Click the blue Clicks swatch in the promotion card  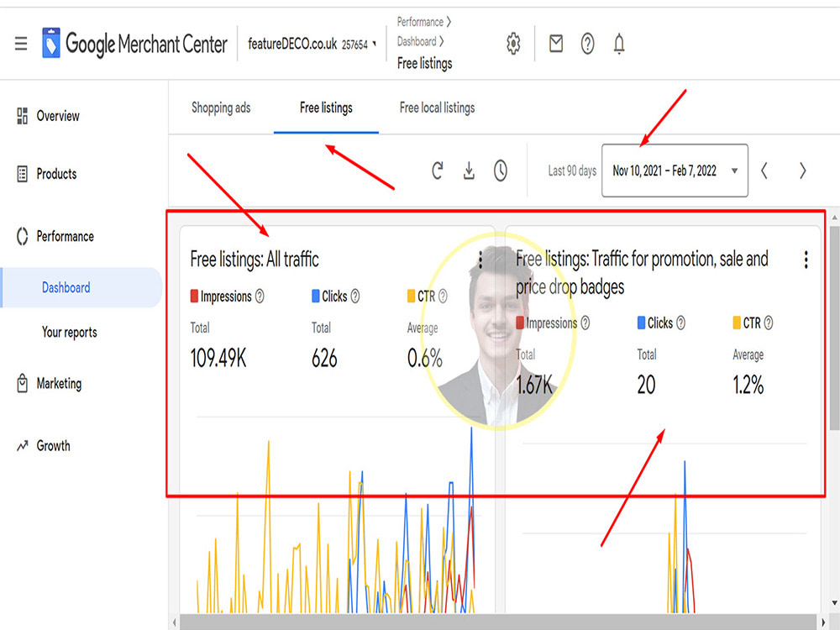641,323
